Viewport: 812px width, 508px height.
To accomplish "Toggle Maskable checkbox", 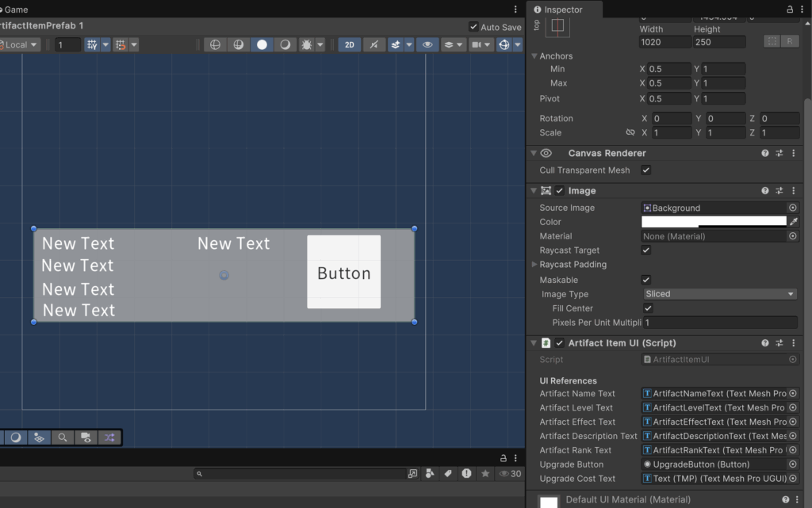I will 645,280.
